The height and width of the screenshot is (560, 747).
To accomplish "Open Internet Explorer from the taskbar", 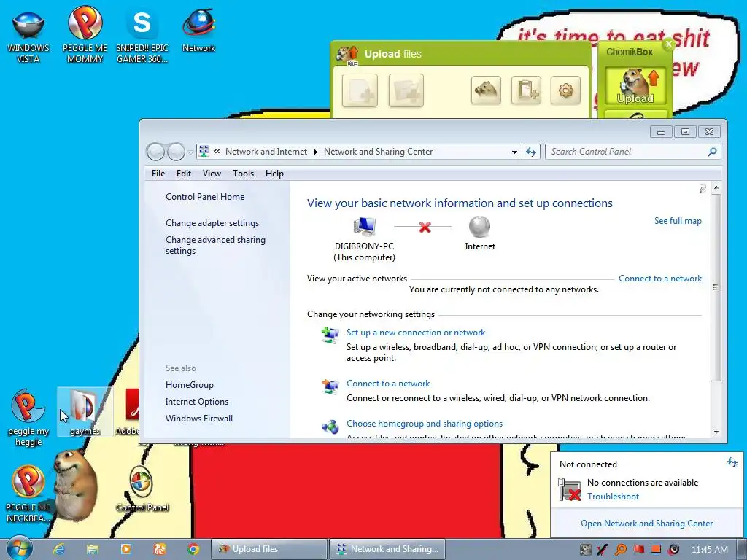I will point(58,549).
